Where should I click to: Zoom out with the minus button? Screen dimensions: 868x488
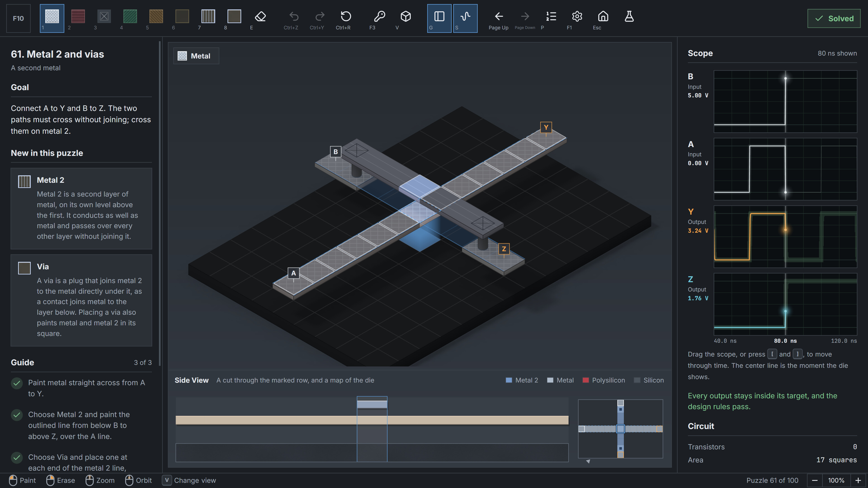click(815, 480)
